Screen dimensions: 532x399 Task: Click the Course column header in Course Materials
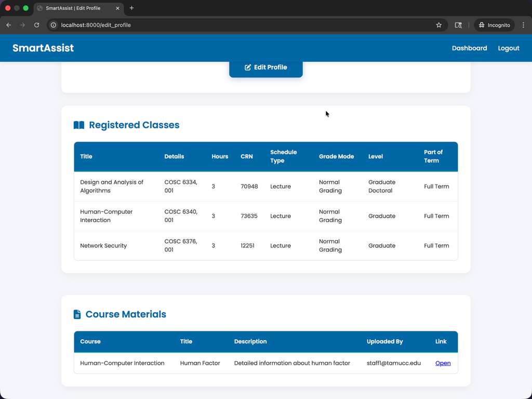pyautogui.click(x=90, y=341)
